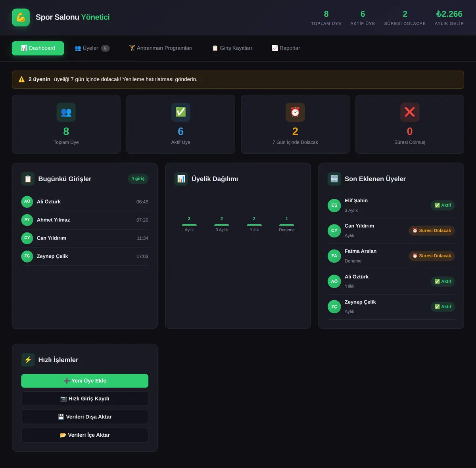Click the CY avatar in Bugünkü Girişler
This screenshot has height=468, width=476.
point(27,238)
